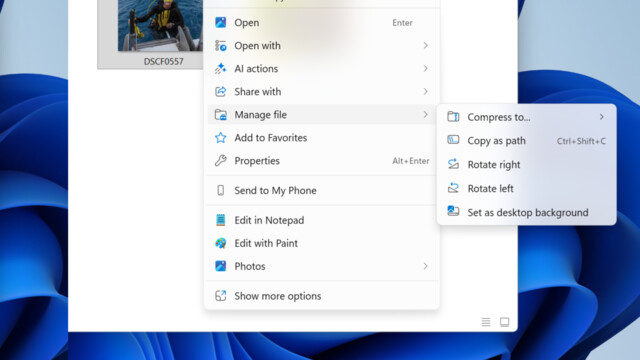Expand the Compress to submenu arrow
The image size is (640, 360).
coord(602,117)
